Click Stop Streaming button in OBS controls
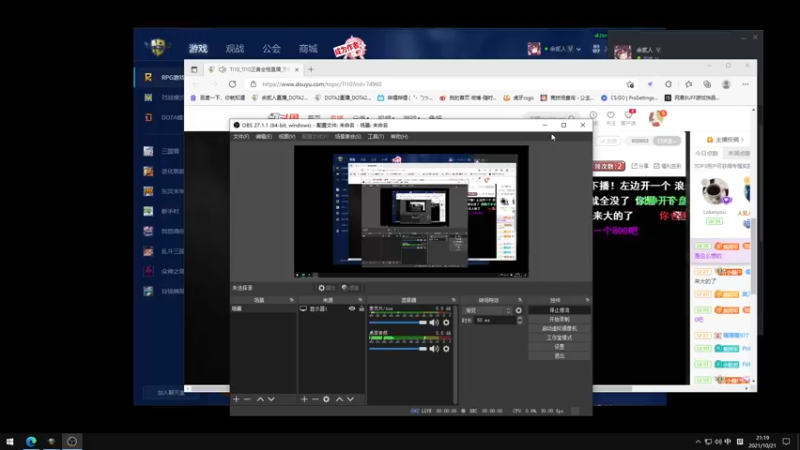800x450 pixels. tap(559, 310)
